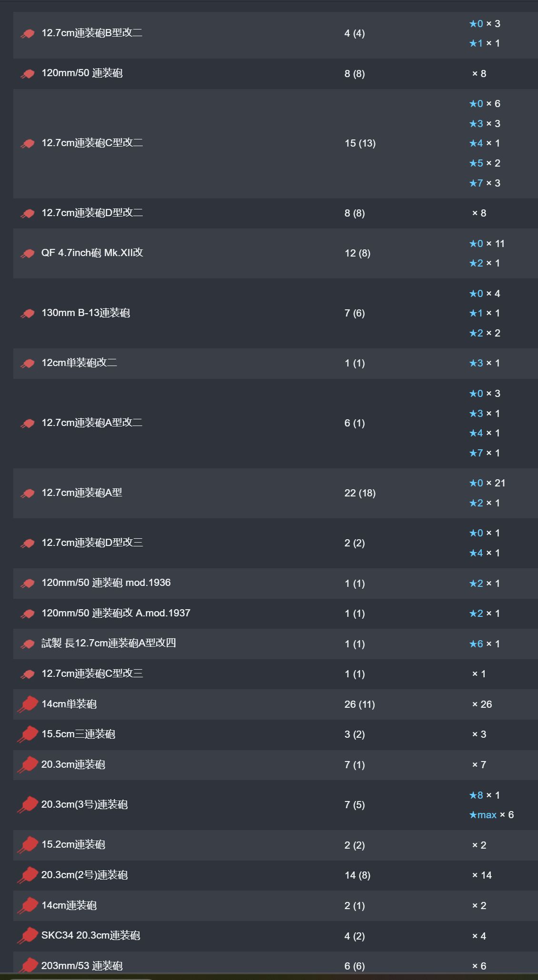538x980 pixels.
Task: Click the × 26 count for 14cm単装砲
Action: point(482,704)
